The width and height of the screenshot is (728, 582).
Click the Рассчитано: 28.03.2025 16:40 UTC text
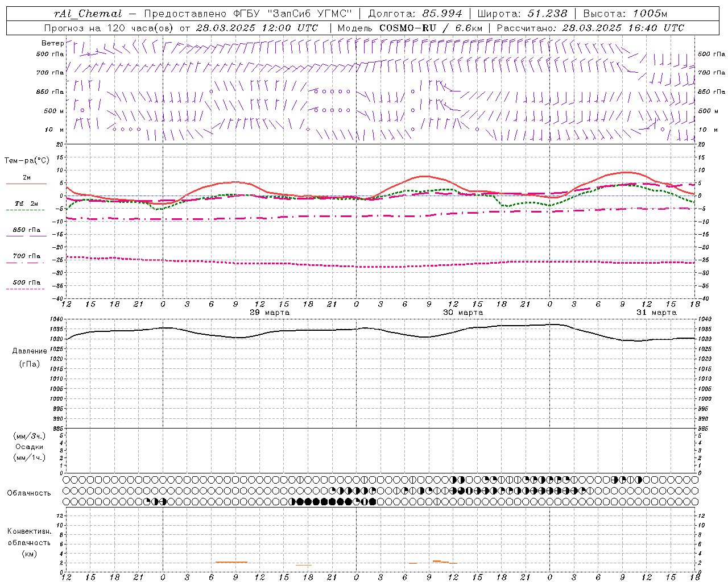coord(590,28)
